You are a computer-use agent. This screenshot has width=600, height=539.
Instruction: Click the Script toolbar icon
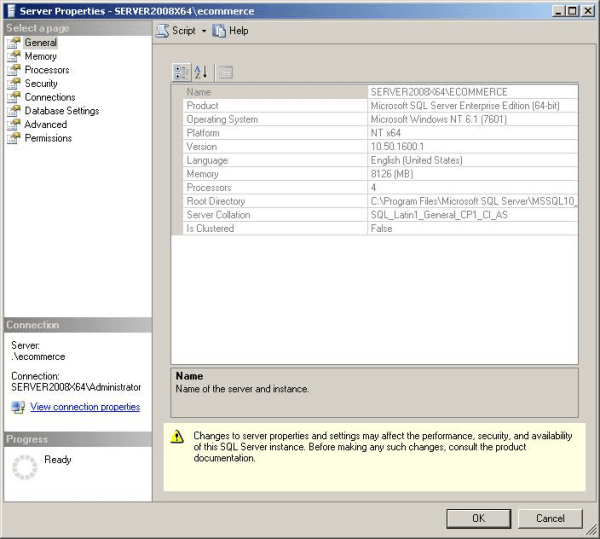pyautogui.click(x=162, y=31)
